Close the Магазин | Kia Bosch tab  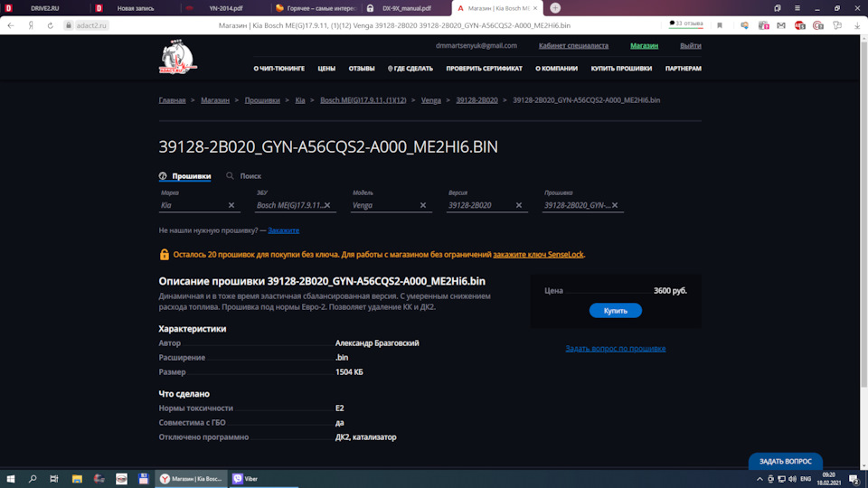point(535,8)
